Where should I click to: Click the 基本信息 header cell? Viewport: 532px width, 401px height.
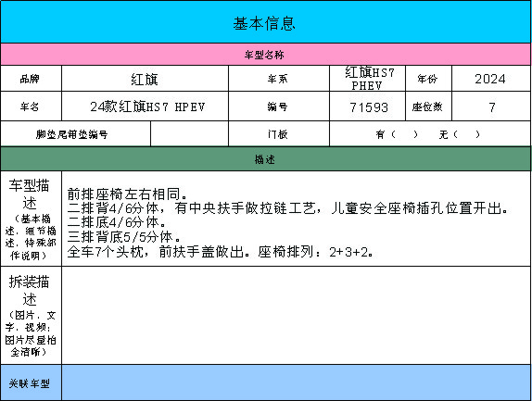point(266,22)
